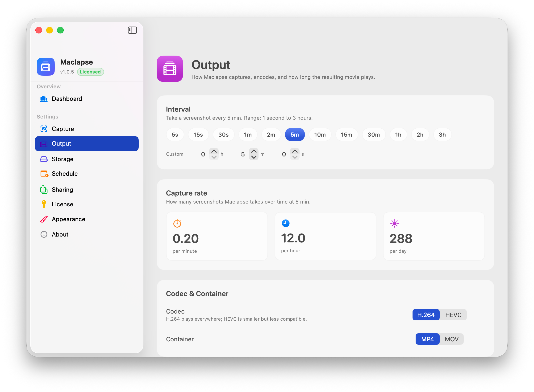Decrease custom minutes with down arrow
534x392 pixels.
254,157
